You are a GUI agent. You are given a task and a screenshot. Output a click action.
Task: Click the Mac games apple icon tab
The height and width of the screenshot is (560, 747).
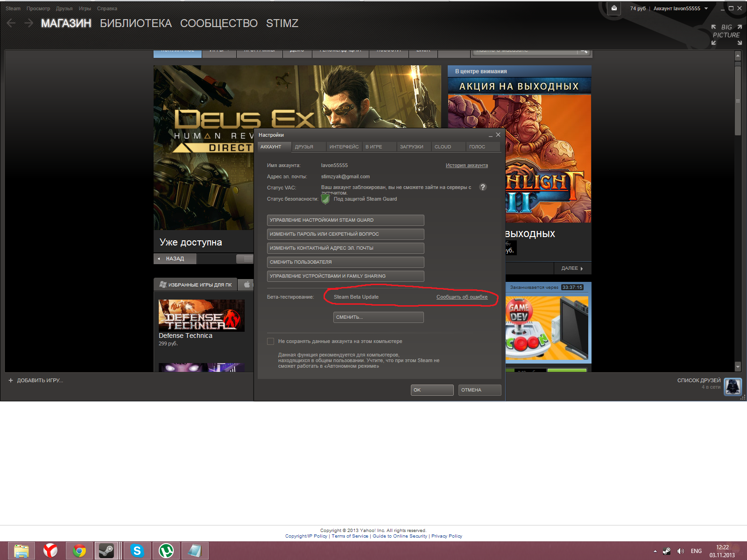[247, 284]
